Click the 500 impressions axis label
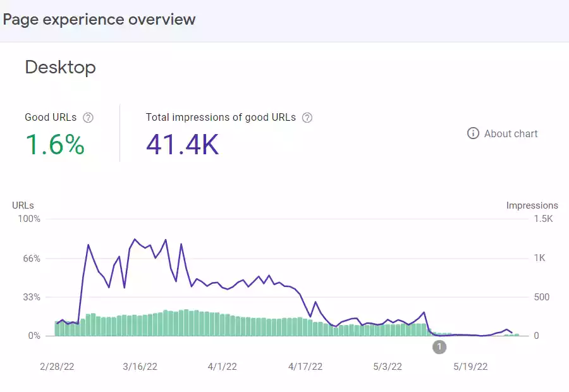The image size is (569, 392). coord(541,297)
